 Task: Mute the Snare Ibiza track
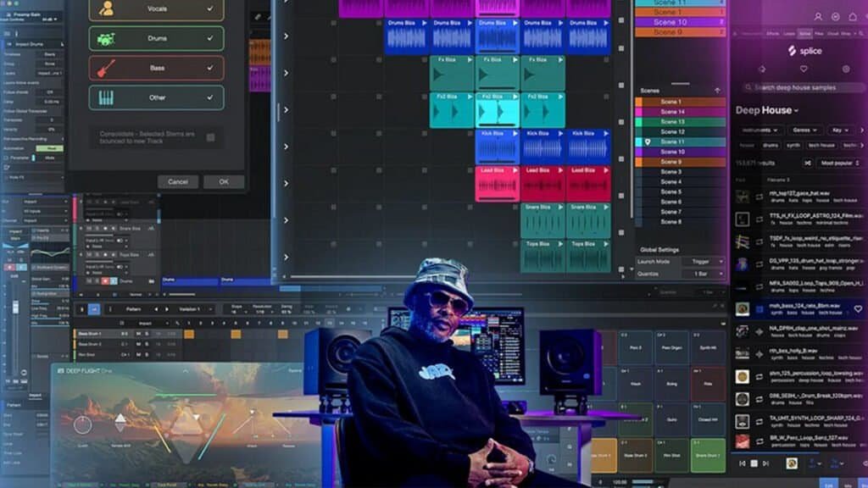point(90,229)
